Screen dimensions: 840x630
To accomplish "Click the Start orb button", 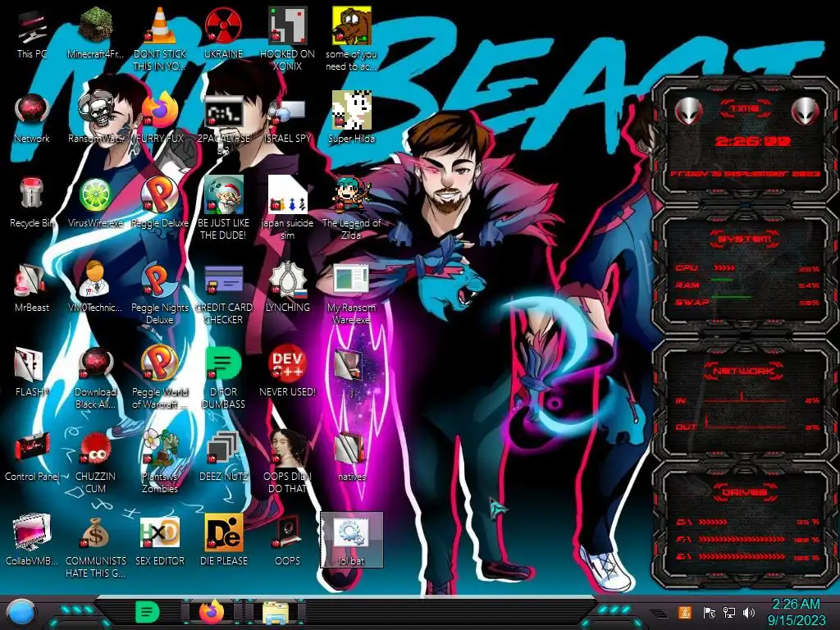I will pos(22,612).
